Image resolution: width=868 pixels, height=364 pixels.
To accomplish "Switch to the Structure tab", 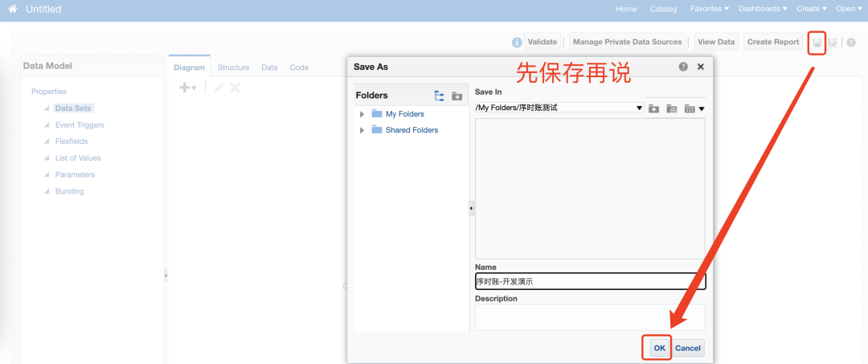I will [233, 67].
